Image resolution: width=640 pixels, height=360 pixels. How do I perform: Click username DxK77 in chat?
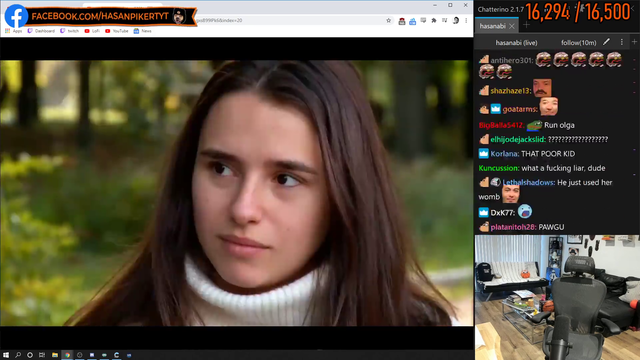pyautogui.click(x=502, y=213)
